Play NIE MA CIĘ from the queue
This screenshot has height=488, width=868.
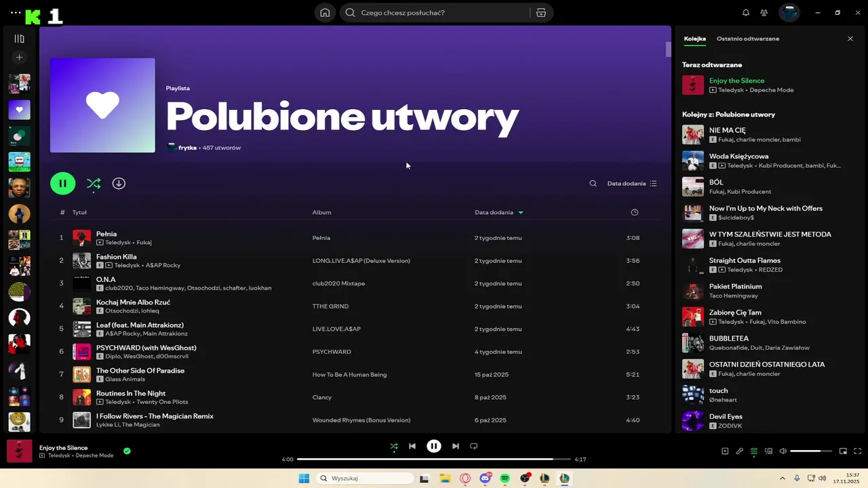point(768,134)
